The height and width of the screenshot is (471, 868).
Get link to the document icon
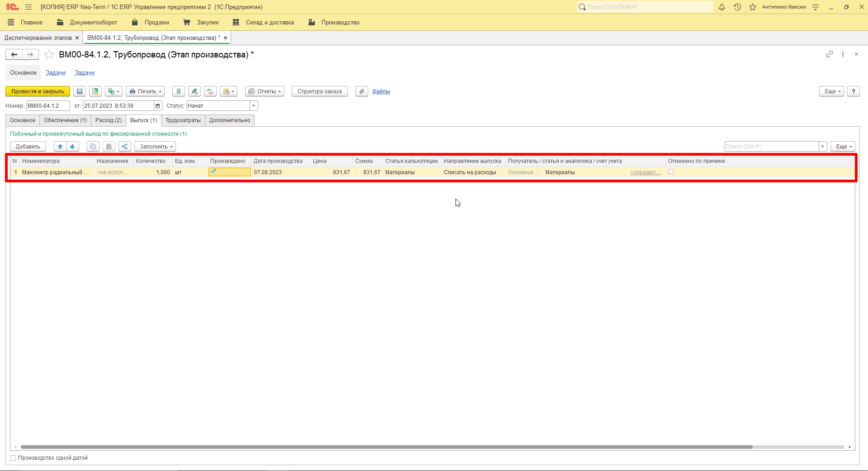(829, 54)
